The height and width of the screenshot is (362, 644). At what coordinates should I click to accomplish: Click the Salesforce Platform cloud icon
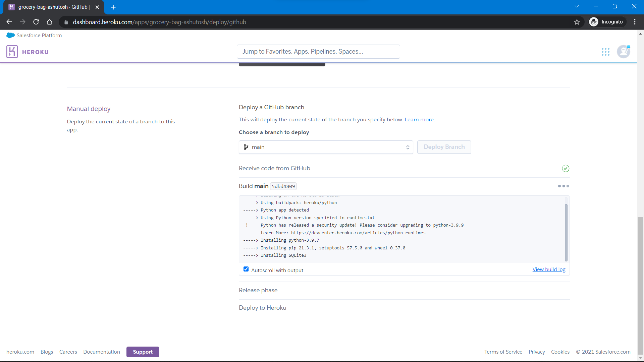point(10,36)
